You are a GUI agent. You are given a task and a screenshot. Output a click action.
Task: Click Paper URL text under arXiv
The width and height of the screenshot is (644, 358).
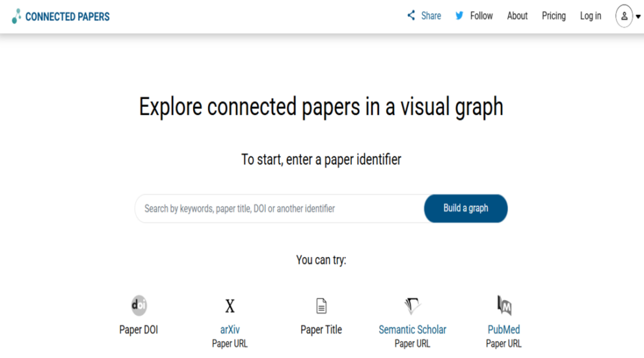[230, 344]
